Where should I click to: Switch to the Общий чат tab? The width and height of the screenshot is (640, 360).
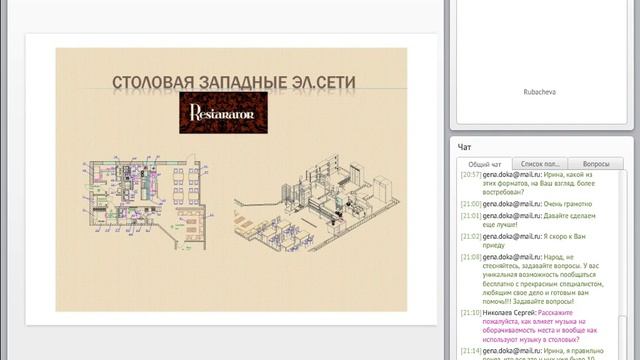pyautogui.click(x=484, y=164)
